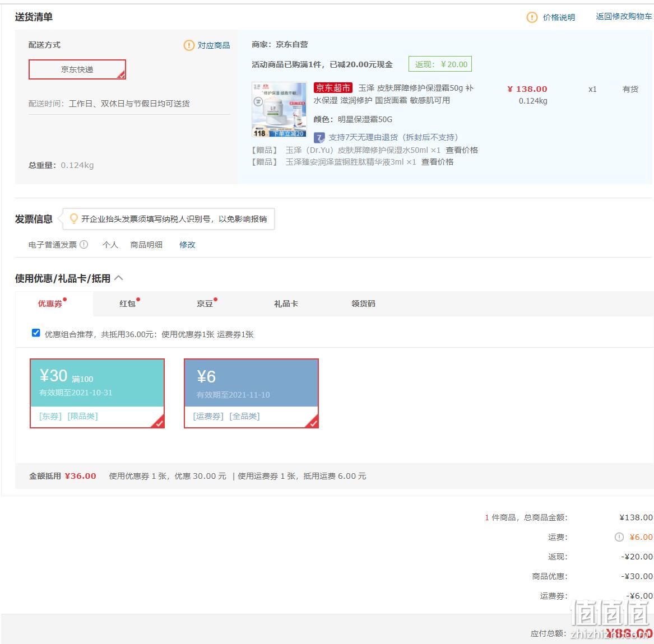Click 金额抵用 ¥36.00 amount text
The height and width of the screenshot is (644, 654).
click(63, 476)
